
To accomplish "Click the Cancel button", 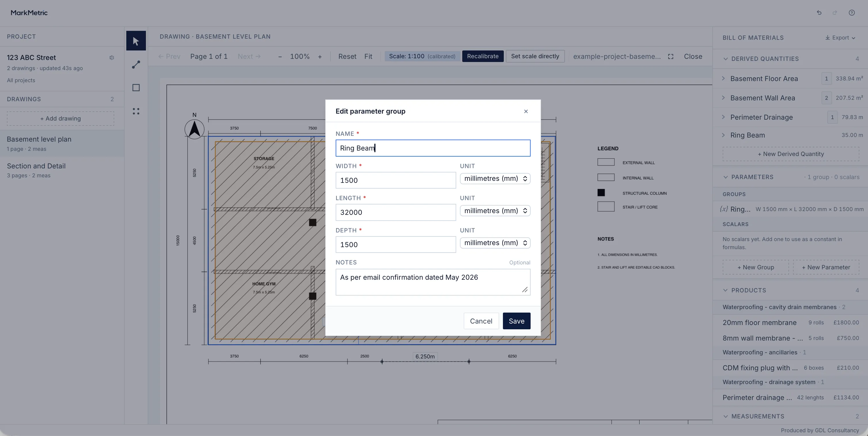I will (481, 321).
